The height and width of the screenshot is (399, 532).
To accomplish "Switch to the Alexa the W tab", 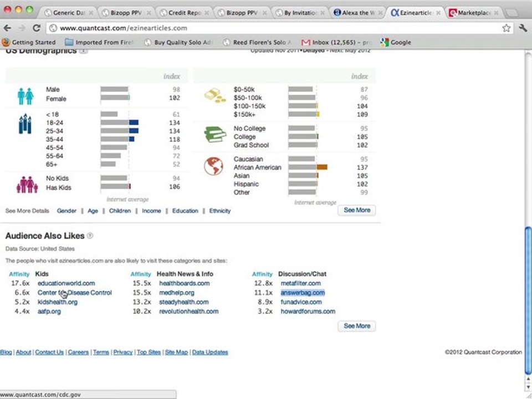I will (359, 13).
